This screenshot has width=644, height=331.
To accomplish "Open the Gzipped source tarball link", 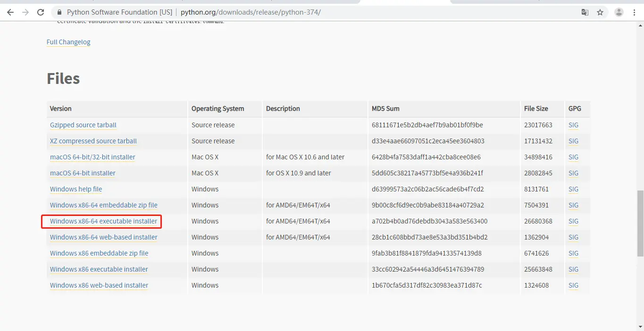I will (83, 124).
